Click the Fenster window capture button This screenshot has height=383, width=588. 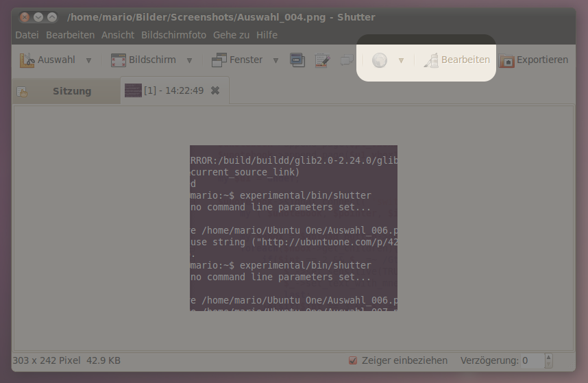(x=237, y=60)
